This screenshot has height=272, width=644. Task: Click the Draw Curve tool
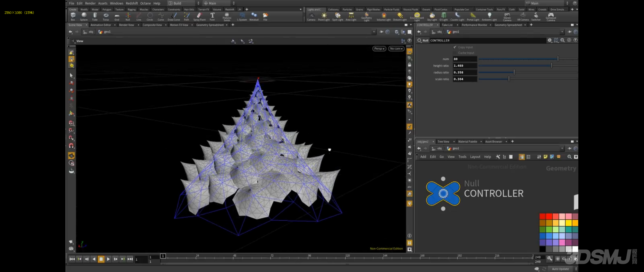point(174,16)
